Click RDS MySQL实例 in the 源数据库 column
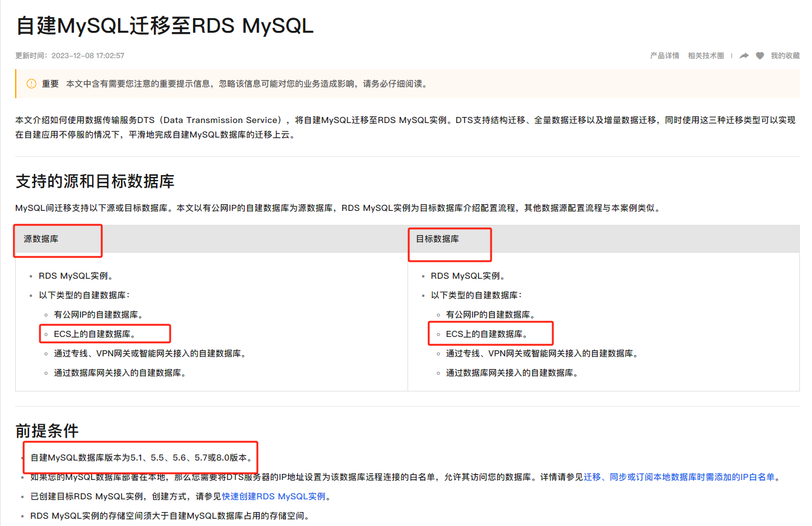This screenshot has width=812, height=526. pos(76,276)
